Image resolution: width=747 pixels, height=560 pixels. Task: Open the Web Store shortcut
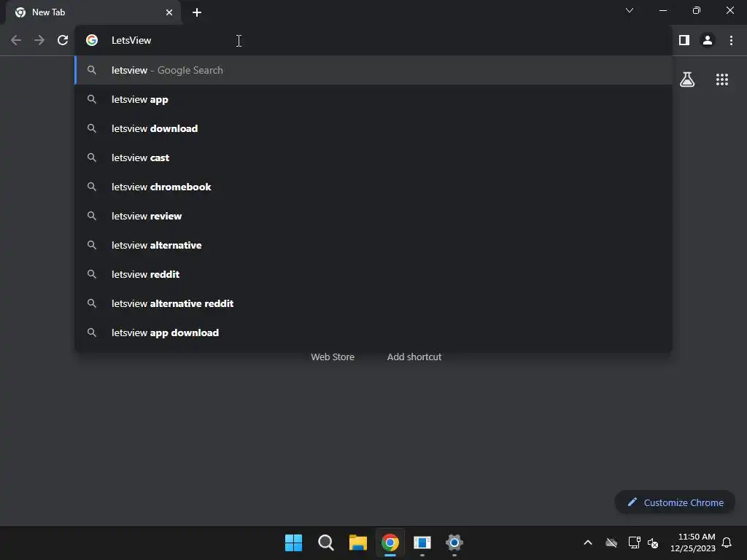pyautogui.click(x=333, y=357)
